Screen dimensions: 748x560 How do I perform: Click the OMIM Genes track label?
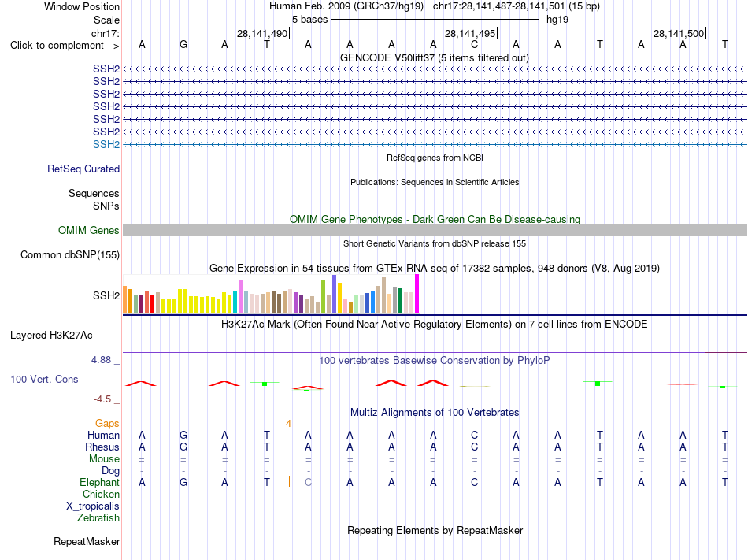(x=88, y=231)
